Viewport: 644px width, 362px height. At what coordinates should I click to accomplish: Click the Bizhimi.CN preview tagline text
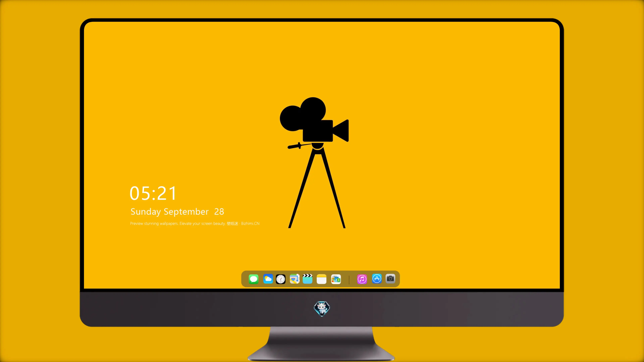195,223
